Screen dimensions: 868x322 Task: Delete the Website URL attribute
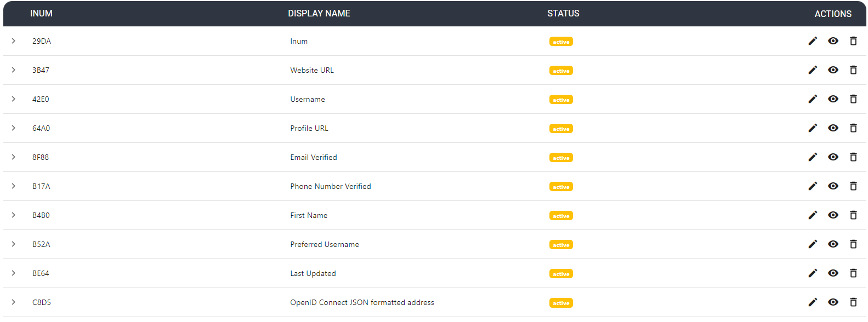[853, 70]
